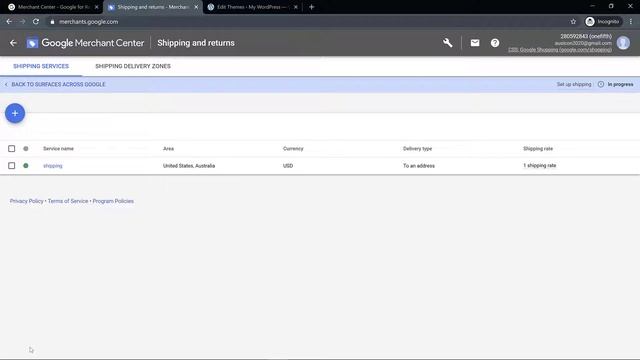Open the tools wrench icon
The image size is (640, 360).
[x=448, y=43]
